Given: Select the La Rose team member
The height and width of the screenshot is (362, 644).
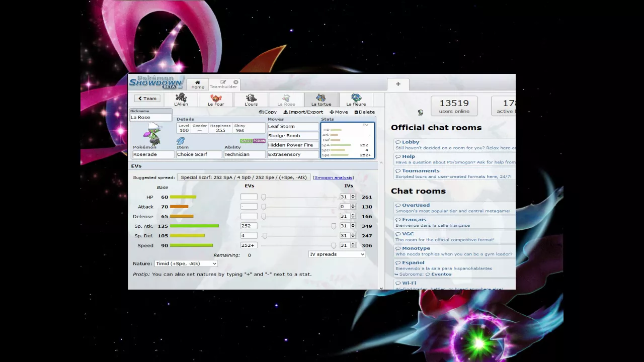Looking at the screenshot, I should [x=286, y=100].
